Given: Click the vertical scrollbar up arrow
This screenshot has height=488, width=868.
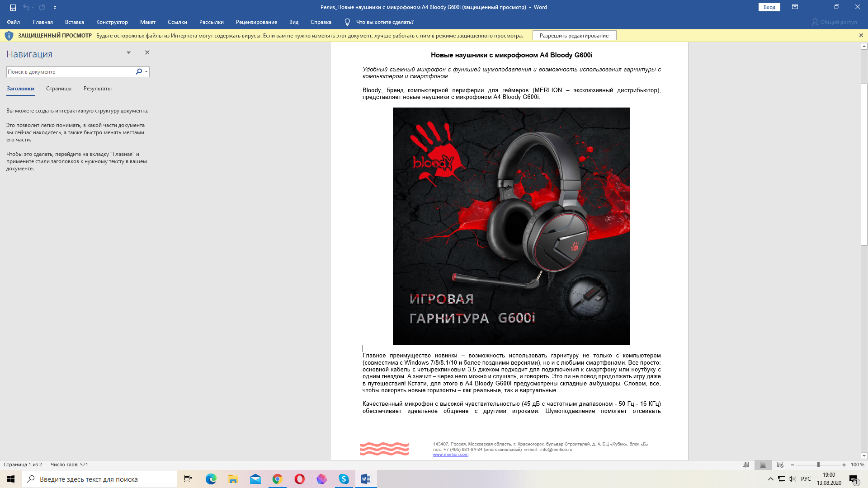Looking at the screenshot, I should click(864, 46).
